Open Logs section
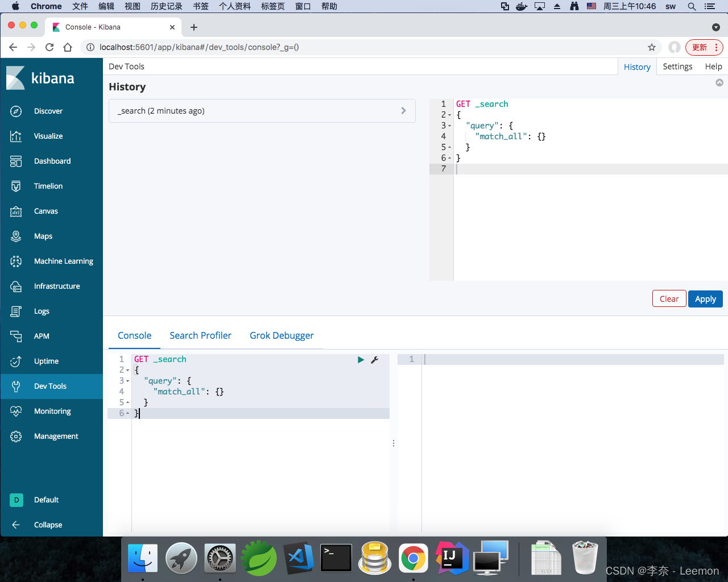 point(42,311)
